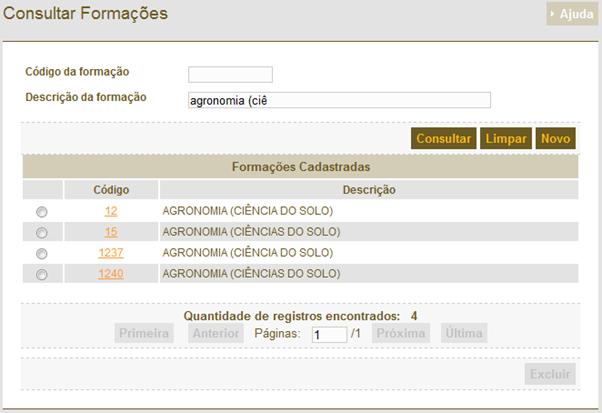Choose the radio button for code 1237
This screenshot has height=413, width=602.
tap(42, 254)
